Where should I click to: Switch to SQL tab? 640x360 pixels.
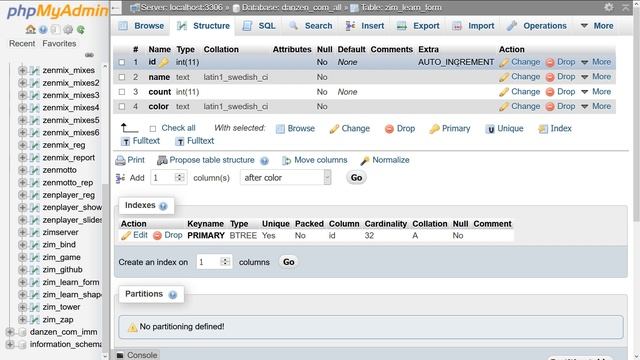point(259,26)
